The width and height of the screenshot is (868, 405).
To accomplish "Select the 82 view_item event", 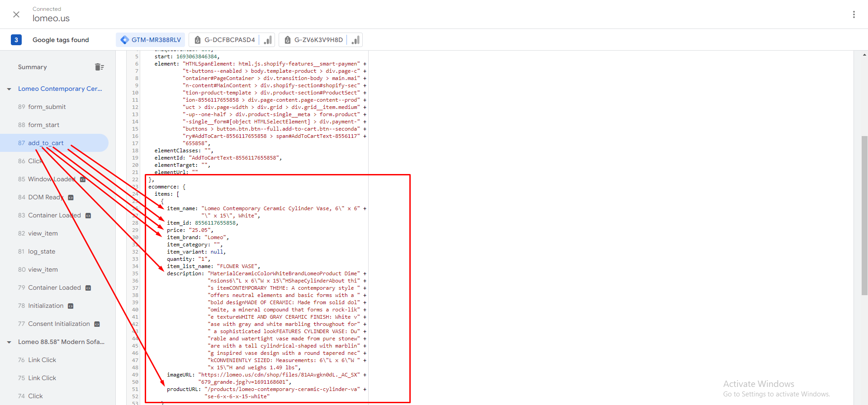I will click(x=43, y=233).
